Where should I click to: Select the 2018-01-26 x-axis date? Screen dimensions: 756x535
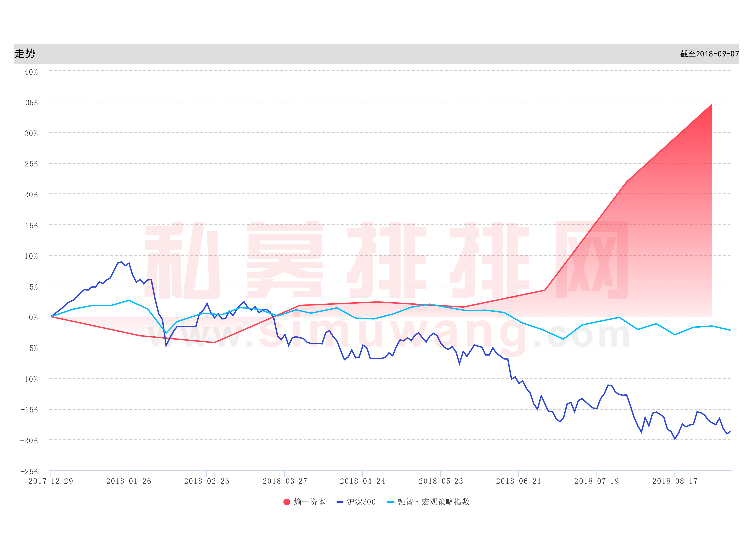tap(129, 481)
